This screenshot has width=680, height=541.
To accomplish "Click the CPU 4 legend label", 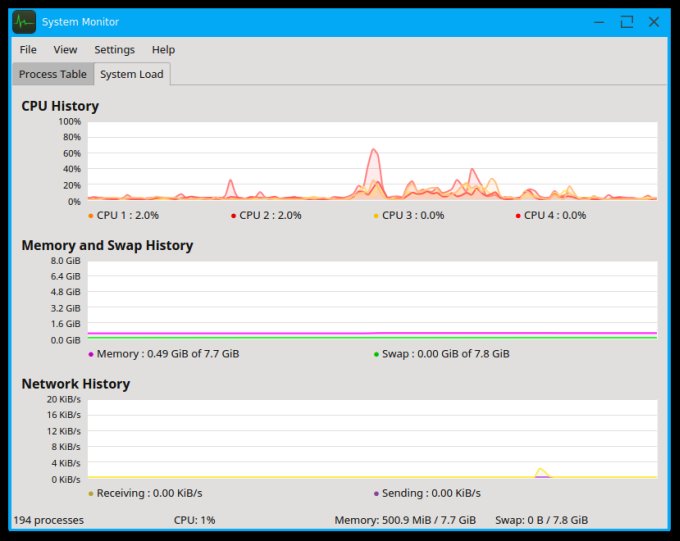I will (555, 215).
